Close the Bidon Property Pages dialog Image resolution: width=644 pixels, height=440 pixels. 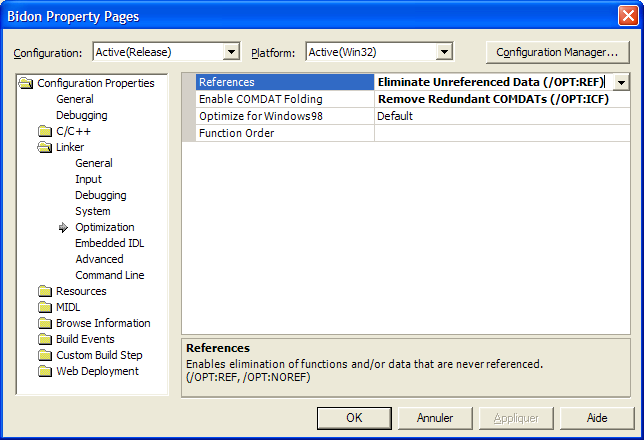(x=628, y=16)
